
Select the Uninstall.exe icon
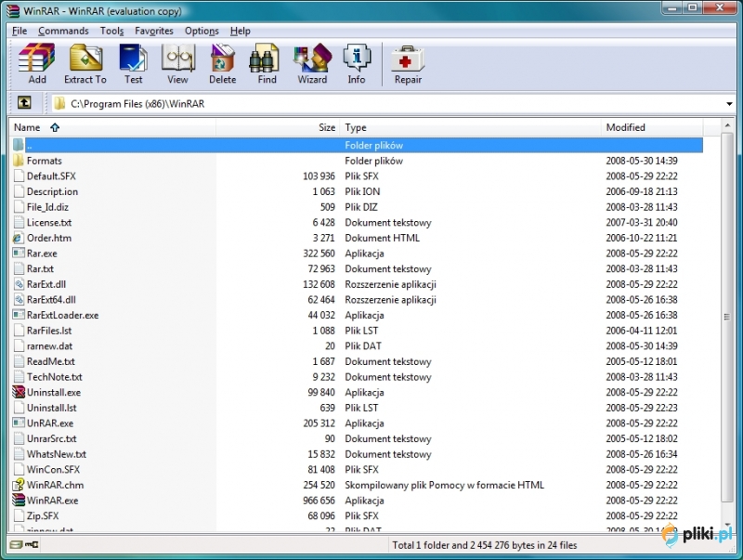tap(19, 392)
